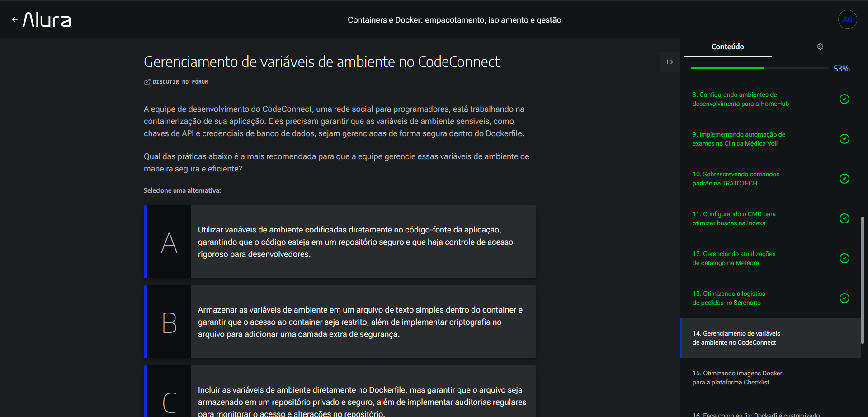Click the checkmark icon for lesson 9
Image resolution: width=868 pixels, height=417 pixels.
(844, 139)
